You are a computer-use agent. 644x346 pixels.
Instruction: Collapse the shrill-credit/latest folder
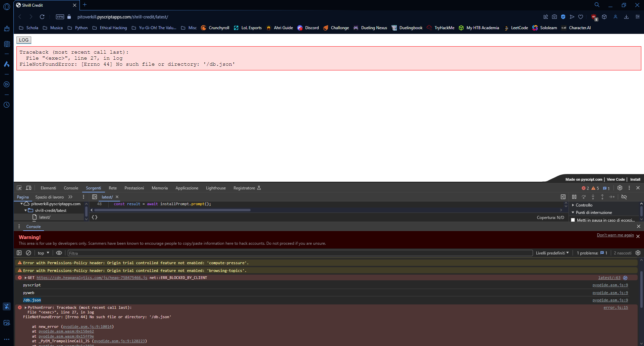point(25,211)
